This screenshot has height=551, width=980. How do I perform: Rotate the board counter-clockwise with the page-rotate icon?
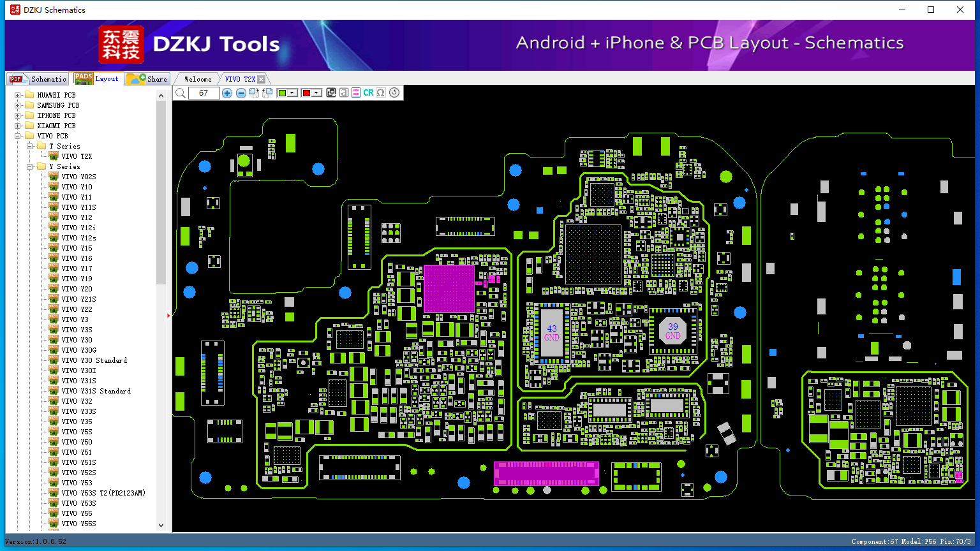267,93
